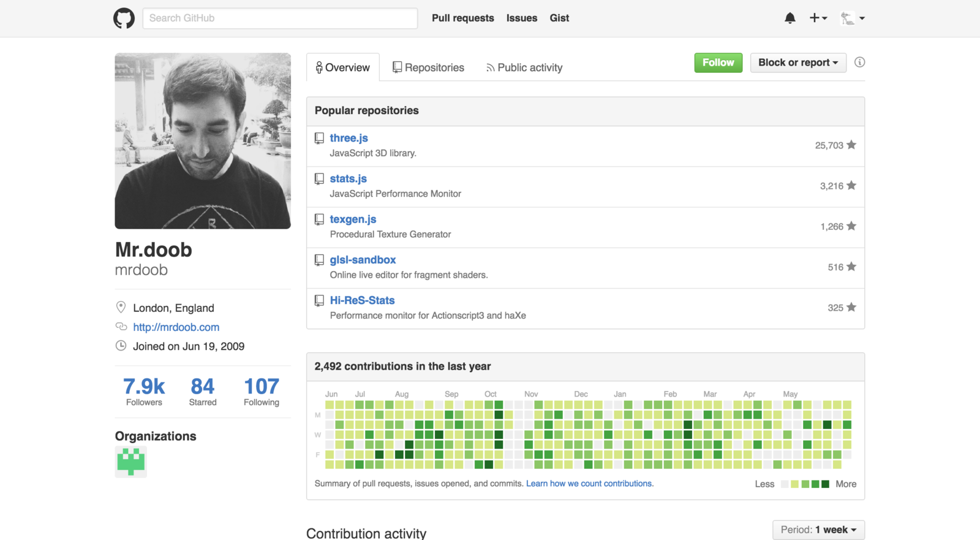Image resolution: width=980 pixels, height=540 pixels.
Task: Focus the Search GitHub field
Action: 281,18
